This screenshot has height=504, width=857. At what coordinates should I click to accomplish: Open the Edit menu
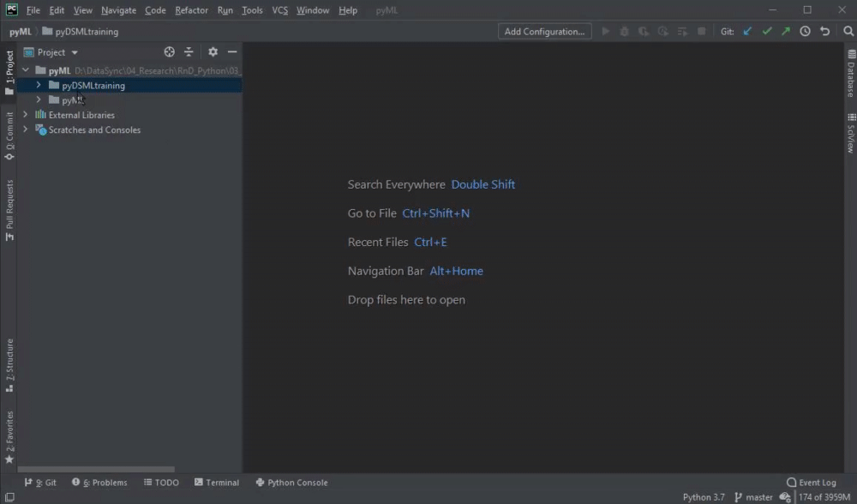tap(57, 9)
